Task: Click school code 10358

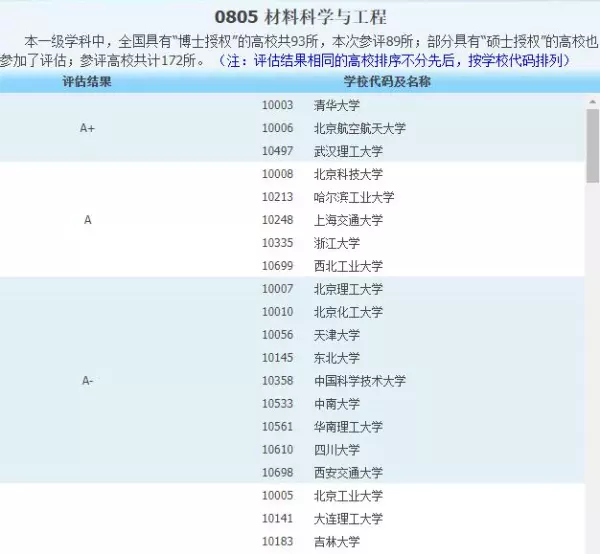Action: (x=277, y=380)
